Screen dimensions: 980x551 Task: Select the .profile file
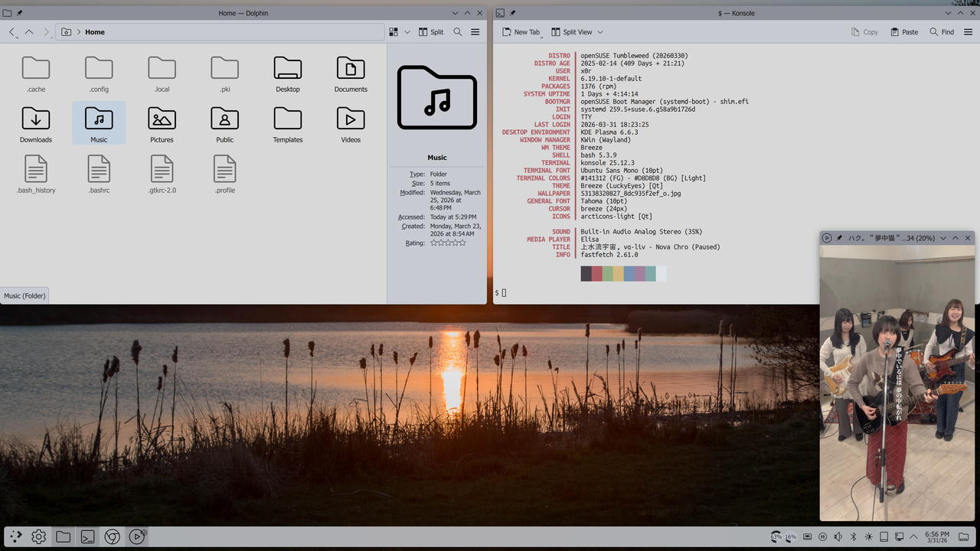tap(224, 174)
